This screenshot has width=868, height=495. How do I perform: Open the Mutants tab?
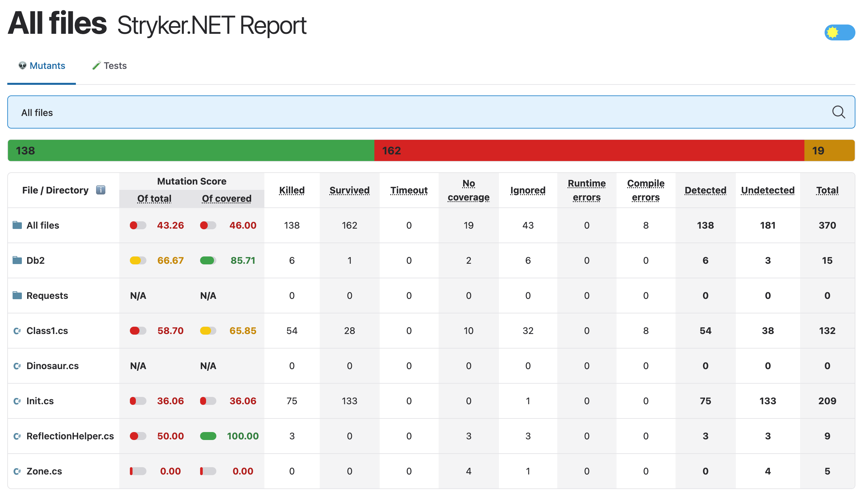pyautogui.click(x=41, y=66)
